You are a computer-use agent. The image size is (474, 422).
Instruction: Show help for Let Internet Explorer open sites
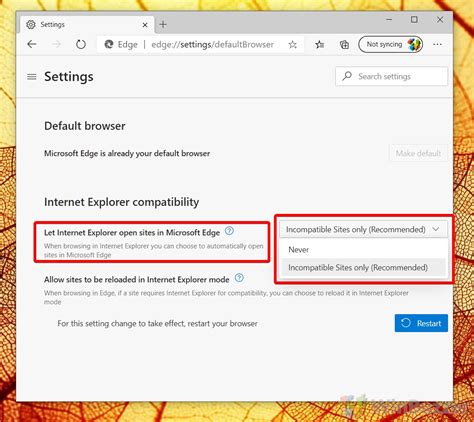click(x=229, y=231)
